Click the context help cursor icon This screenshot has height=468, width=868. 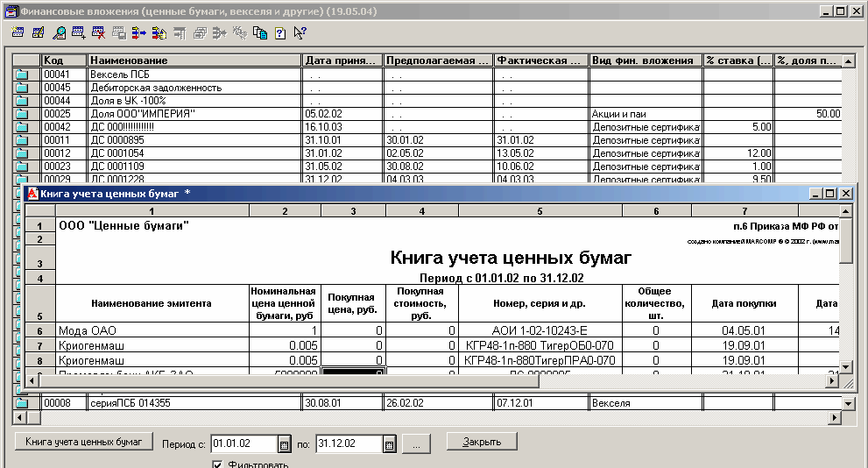coord(300,33)
